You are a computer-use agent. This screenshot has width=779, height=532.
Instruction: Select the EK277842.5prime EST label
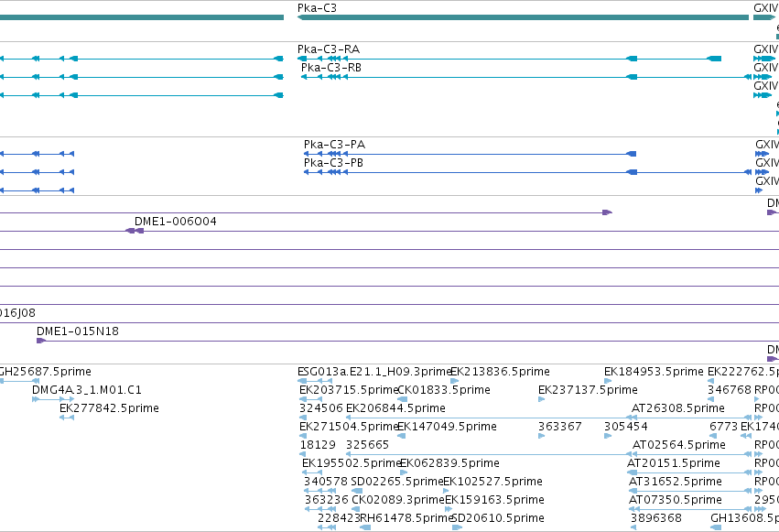click(x=109, y=408)
